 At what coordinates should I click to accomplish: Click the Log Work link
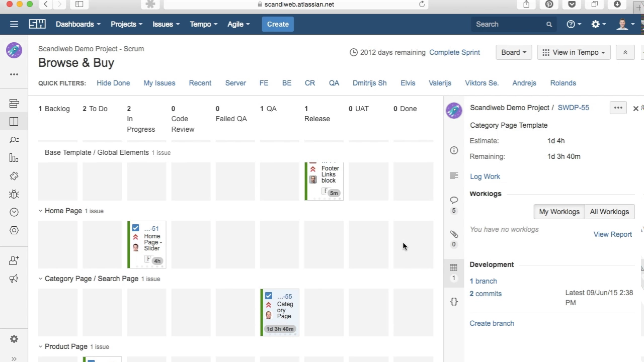click(x=485, y=176)
